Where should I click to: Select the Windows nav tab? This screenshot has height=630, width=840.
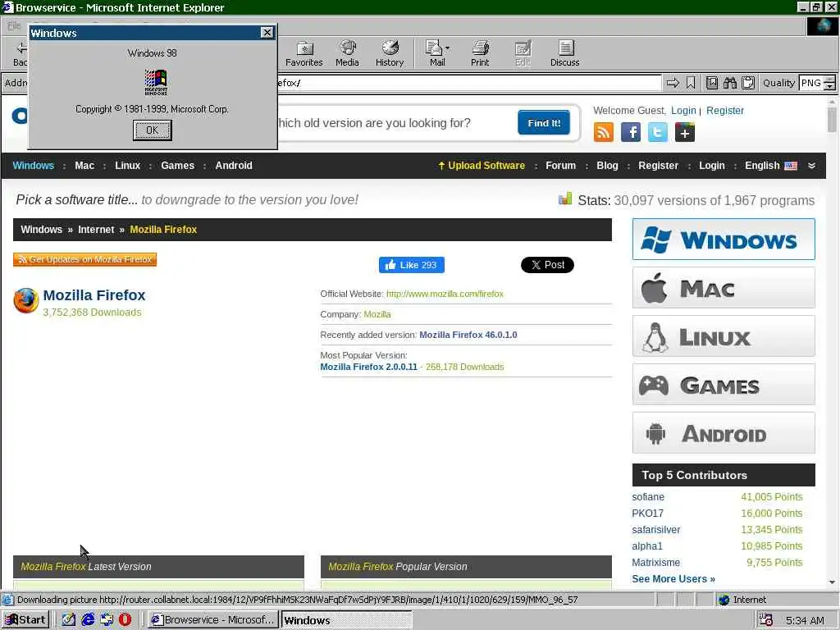point(33,166)
